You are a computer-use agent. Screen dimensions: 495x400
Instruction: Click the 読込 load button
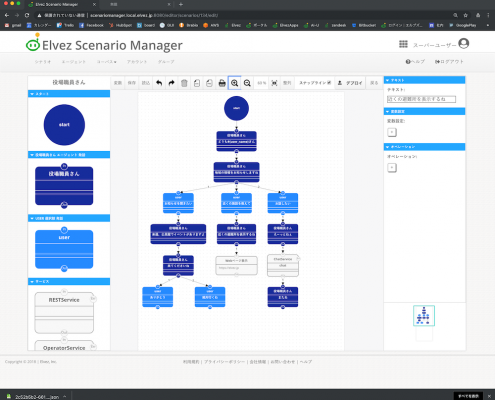(x=146, y=83)
